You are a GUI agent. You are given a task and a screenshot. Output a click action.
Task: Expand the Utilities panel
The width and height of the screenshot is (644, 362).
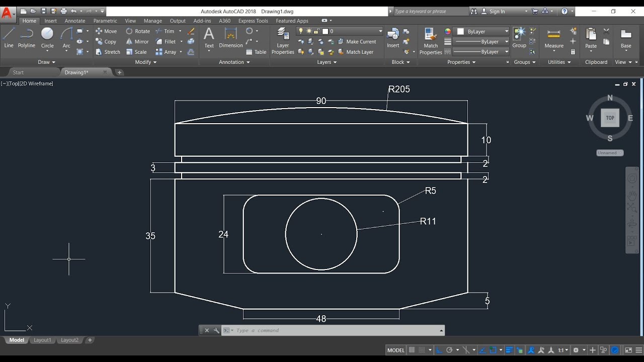(559, 62)
